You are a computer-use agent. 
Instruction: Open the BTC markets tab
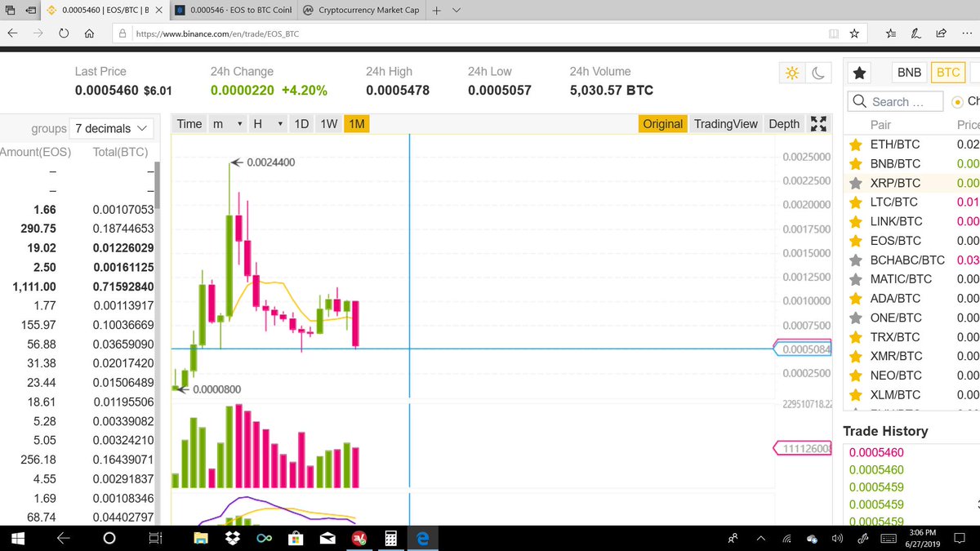pos(947,73)
